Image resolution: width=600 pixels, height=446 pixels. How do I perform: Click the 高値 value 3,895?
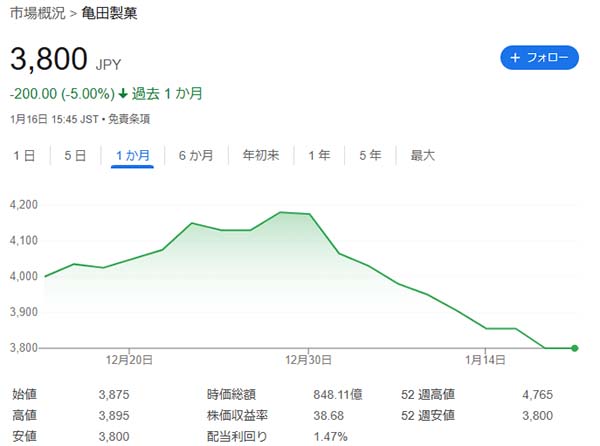point(114,415)
